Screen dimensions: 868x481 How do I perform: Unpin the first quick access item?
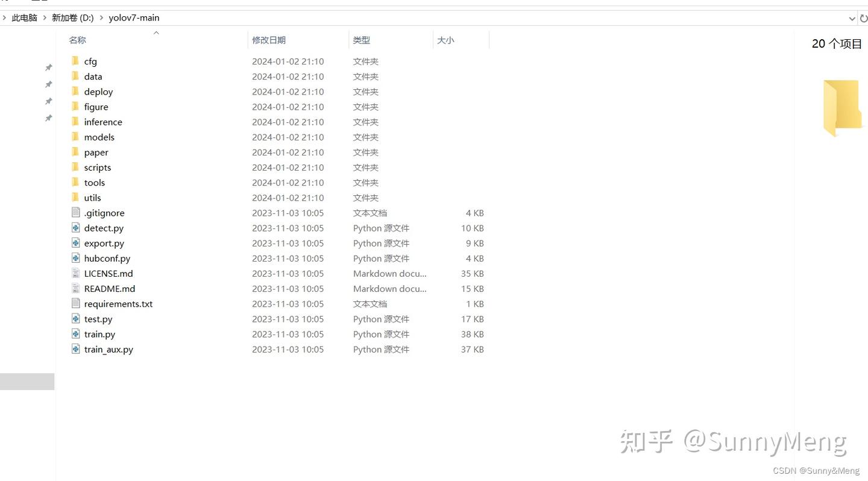[48, 67]
